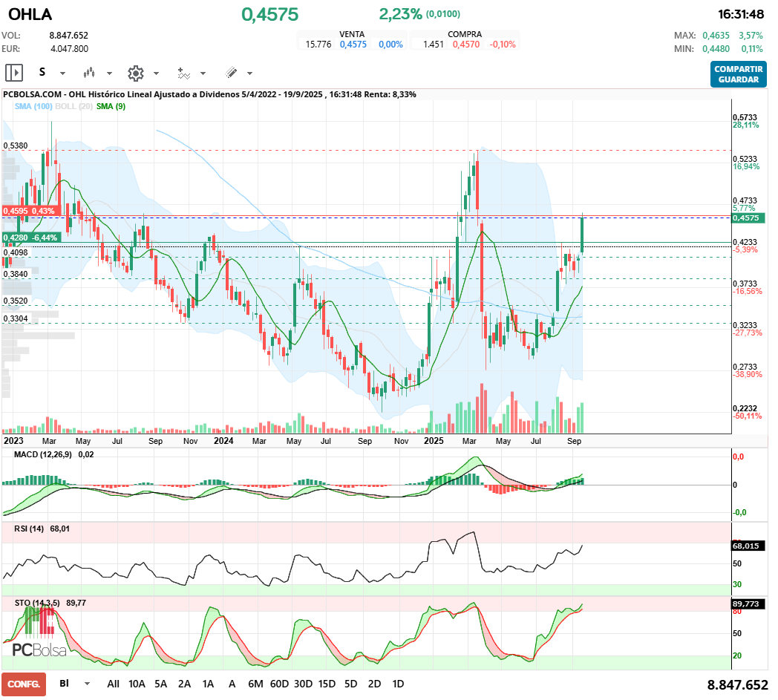
Task: Click the RSI 68,015 axis value tag
Action: click(x=748, y=546)
